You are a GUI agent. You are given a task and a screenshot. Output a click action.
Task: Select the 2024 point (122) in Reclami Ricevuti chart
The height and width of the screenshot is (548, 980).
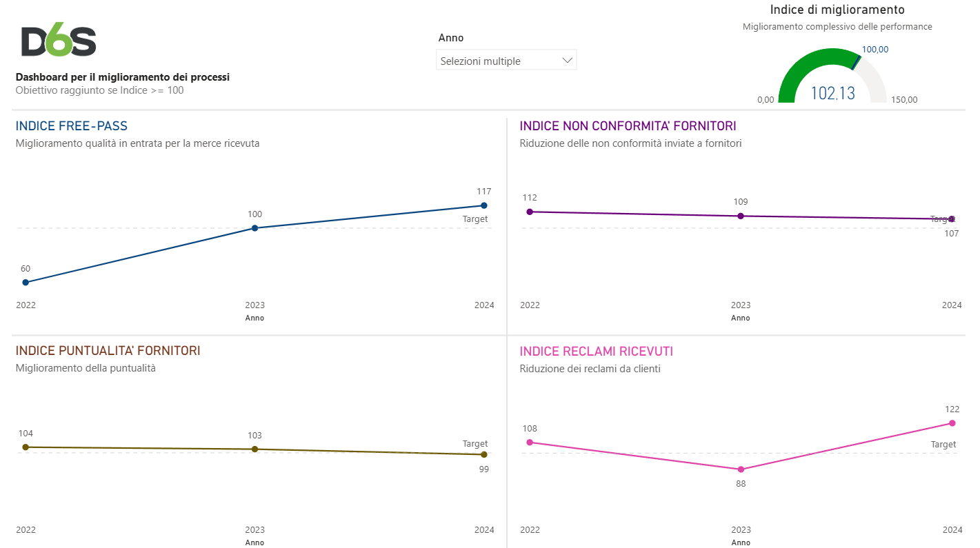pyautogui.click(x=952, y=423)
